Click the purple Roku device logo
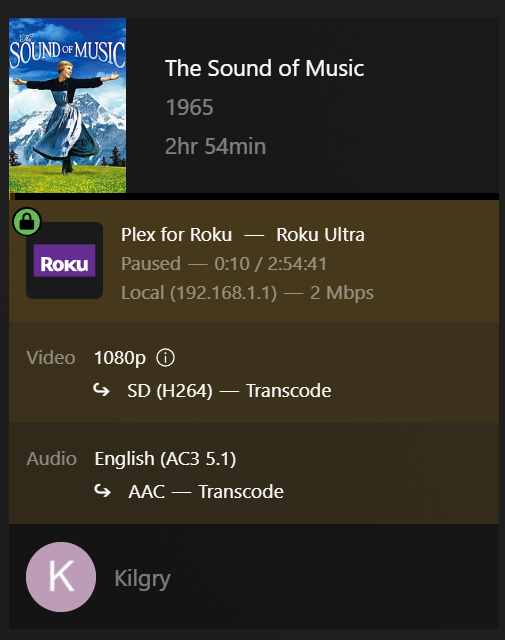The width and height of the screenshot is (505, 640). [65, 260]
